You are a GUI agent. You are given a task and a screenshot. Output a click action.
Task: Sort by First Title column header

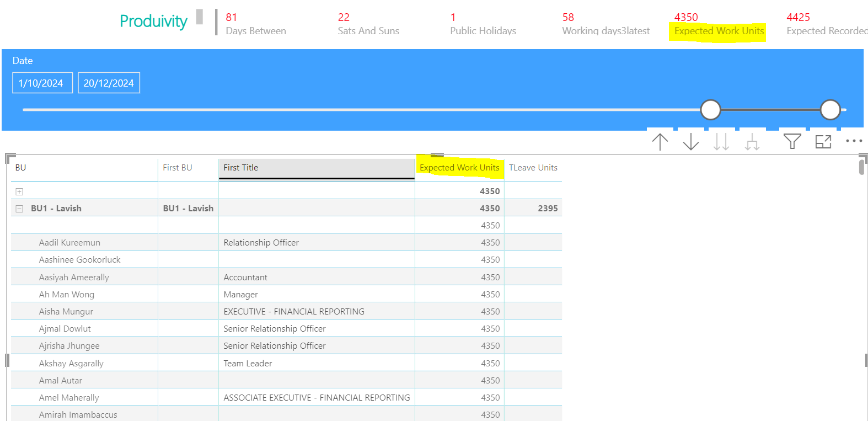(x=317, y=168)
